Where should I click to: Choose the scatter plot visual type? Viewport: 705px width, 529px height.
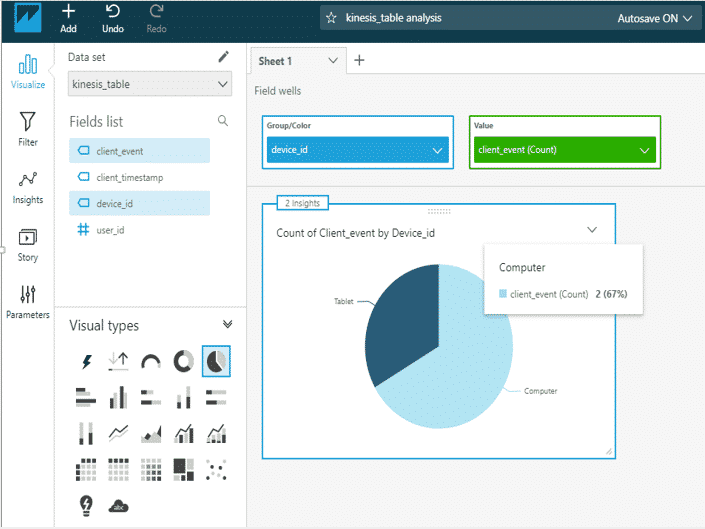(216, 470)
